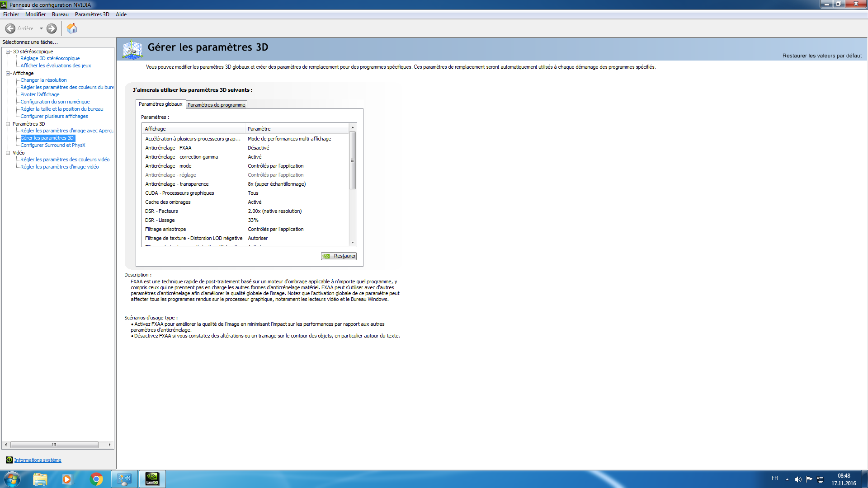
Task: Open the Bureau menu
Action: (60, 14)
